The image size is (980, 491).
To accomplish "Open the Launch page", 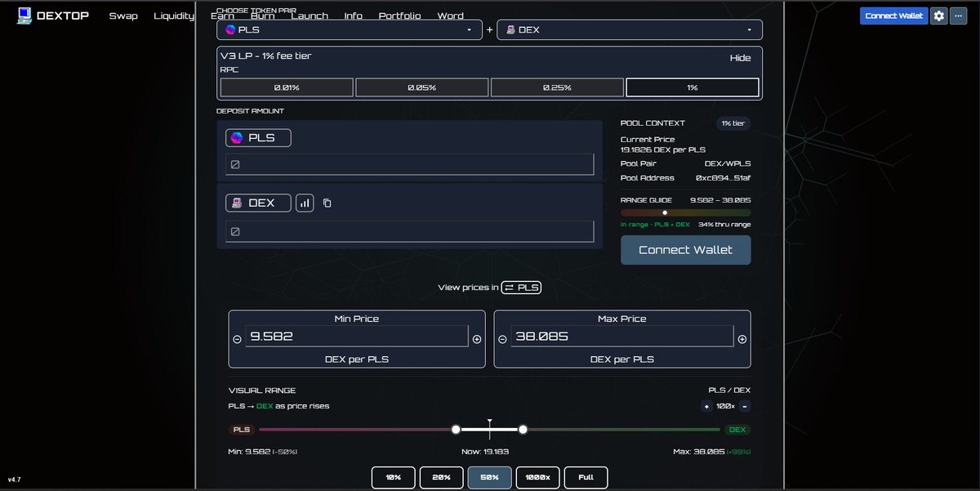I will [x=310, y=16].
